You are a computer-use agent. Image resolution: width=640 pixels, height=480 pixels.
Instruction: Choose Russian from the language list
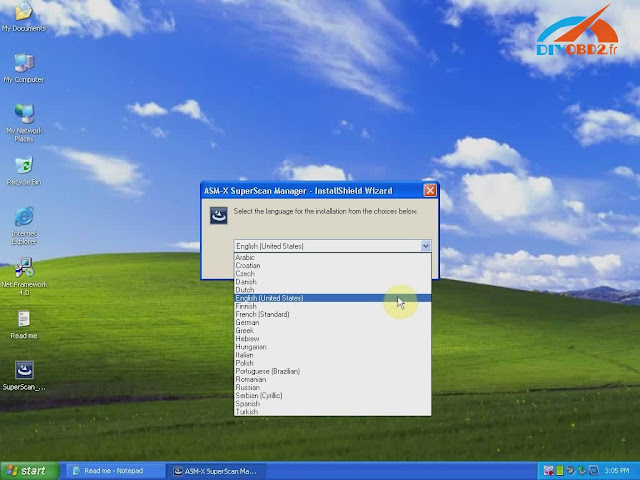(332, 387)
